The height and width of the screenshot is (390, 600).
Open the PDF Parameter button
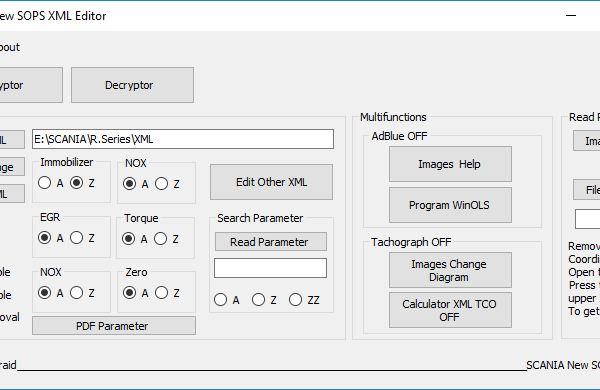(114, 326)
